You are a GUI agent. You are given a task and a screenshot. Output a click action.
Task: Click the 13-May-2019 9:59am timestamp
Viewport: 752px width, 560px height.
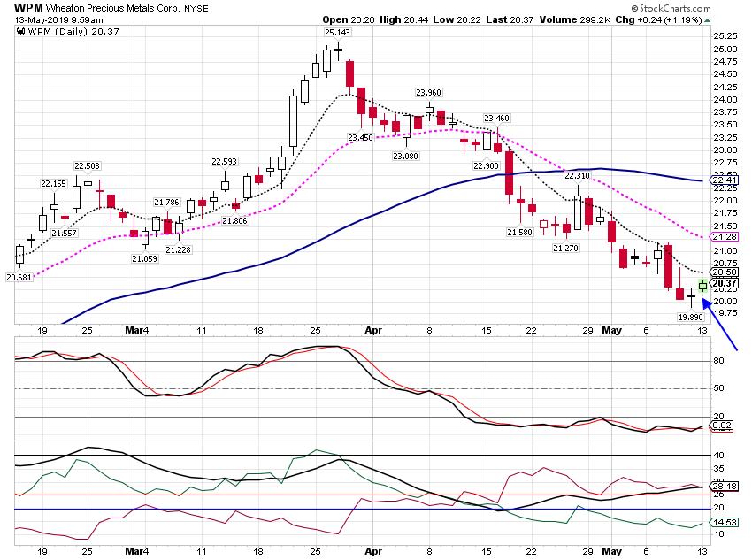58,20
